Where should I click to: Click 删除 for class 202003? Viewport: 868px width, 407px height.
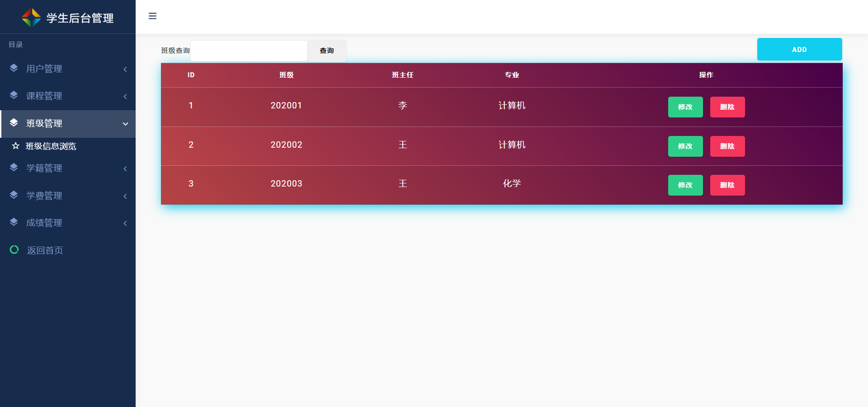pos(727,185)
